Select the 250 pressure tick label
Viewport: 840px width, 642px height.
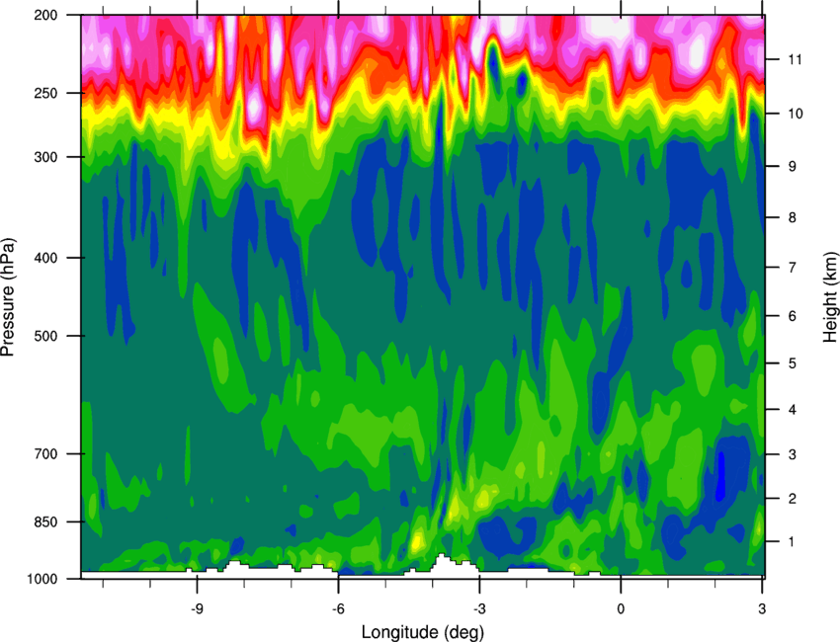pos(46,93)
